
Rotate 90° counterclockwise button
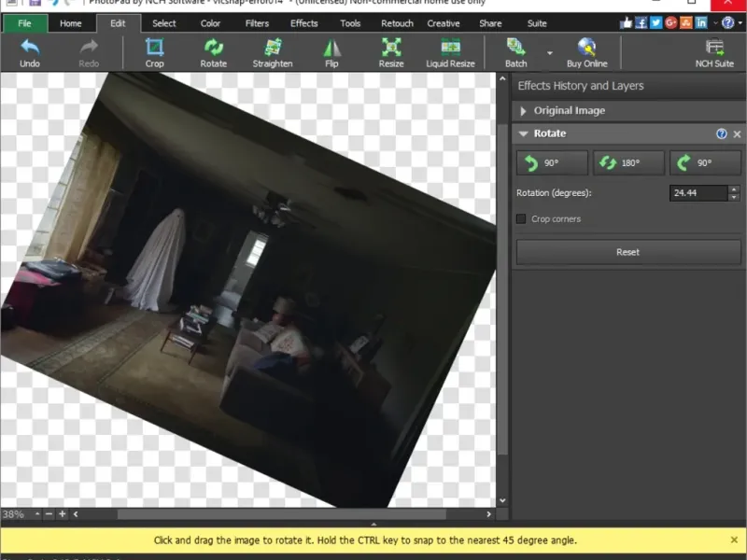click(552, 162)
